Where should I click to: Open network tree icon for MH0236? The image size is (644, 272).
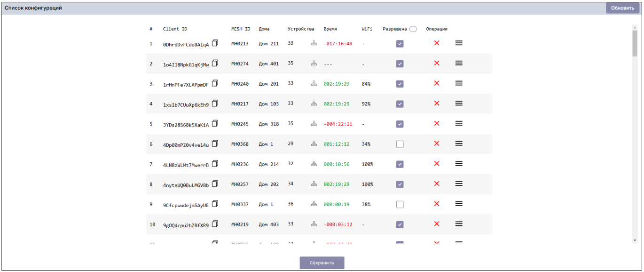[314, 164]
